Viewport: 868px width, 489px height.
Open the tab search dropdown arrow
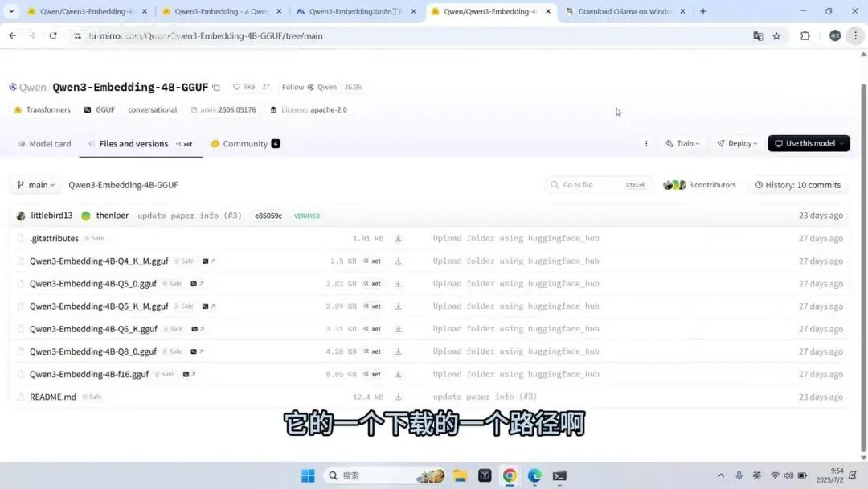[11, 11]
